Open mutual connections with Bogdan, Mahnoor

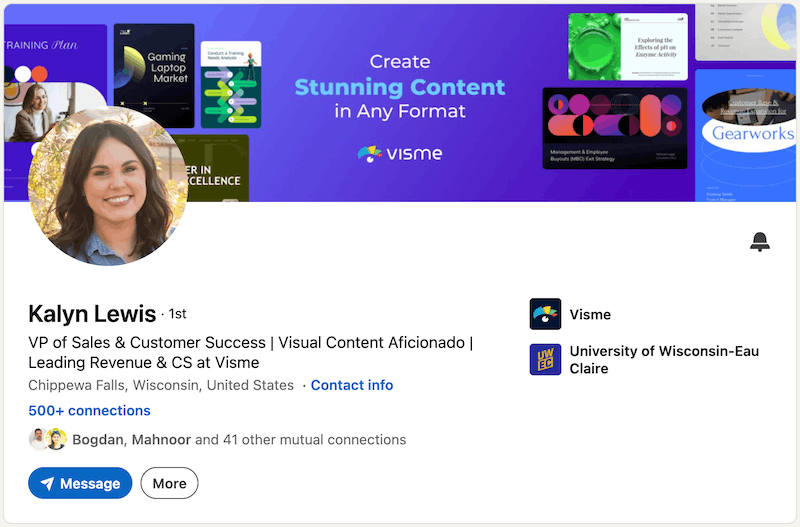pos(239,440)
